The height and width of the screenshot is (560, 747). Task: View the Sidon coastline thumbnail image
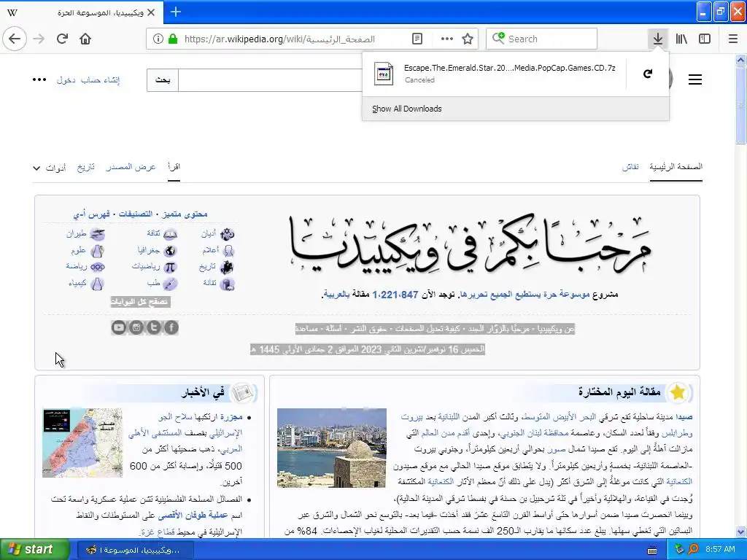pyautogui.click(x=332, y=448)
